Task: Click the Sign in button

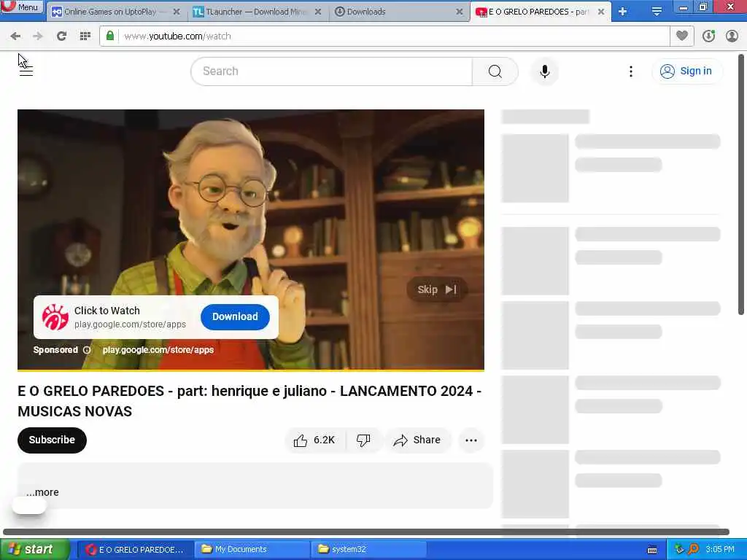Action: coord(686,71)
